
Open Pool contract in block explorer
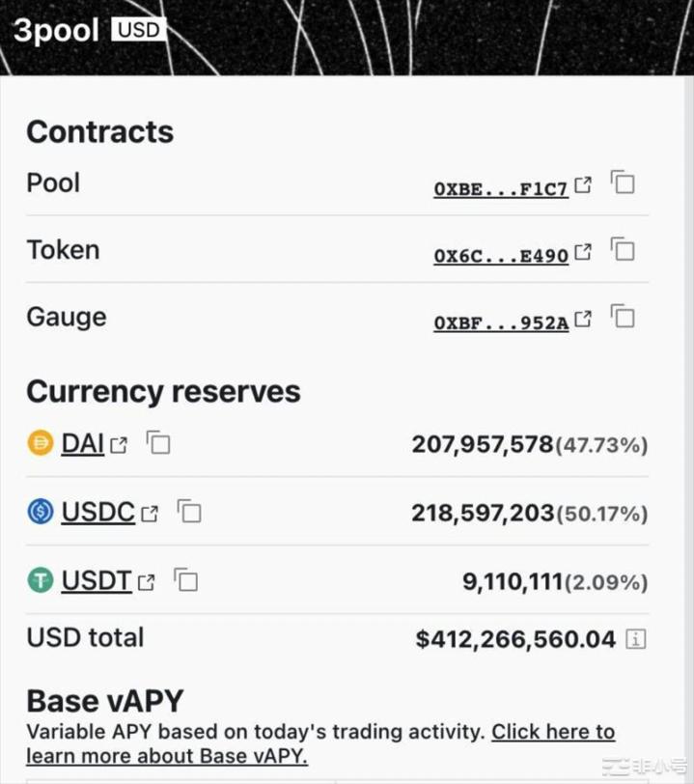click(583, 183)
